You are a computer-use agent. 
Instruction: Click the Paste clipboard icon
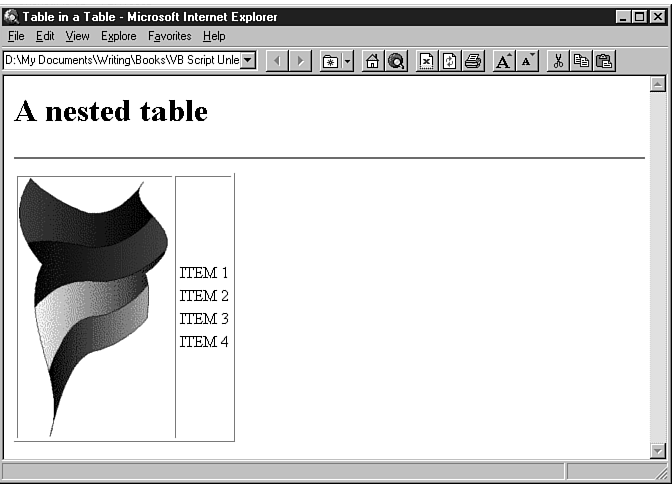[x=604, y=61]
